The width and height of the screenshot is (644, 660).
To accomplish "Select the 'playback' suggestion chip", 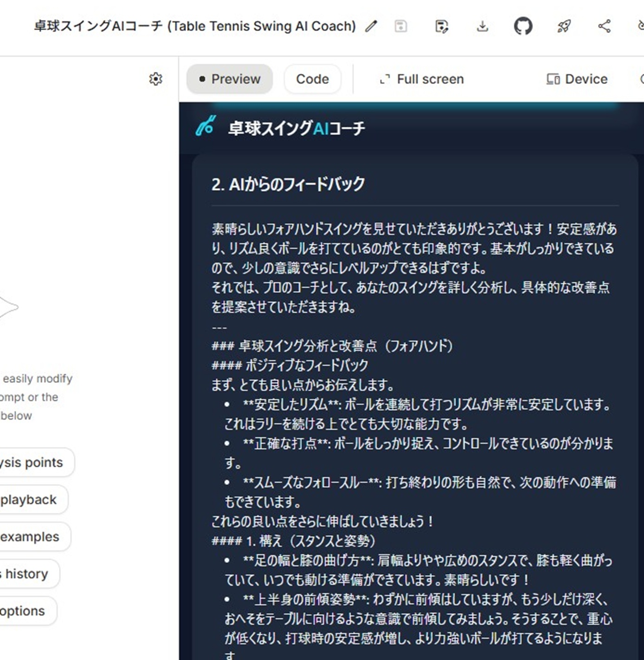I will [x=29, y=499].
